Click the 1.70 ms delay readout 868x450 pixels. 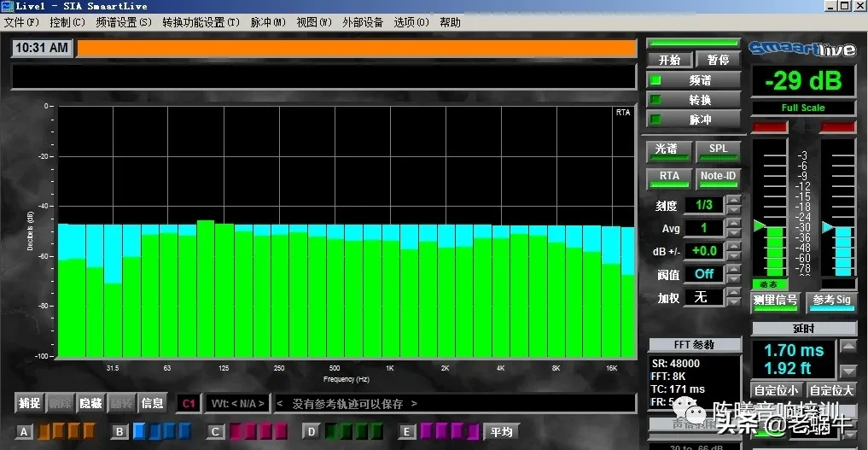tap(794, 350)
